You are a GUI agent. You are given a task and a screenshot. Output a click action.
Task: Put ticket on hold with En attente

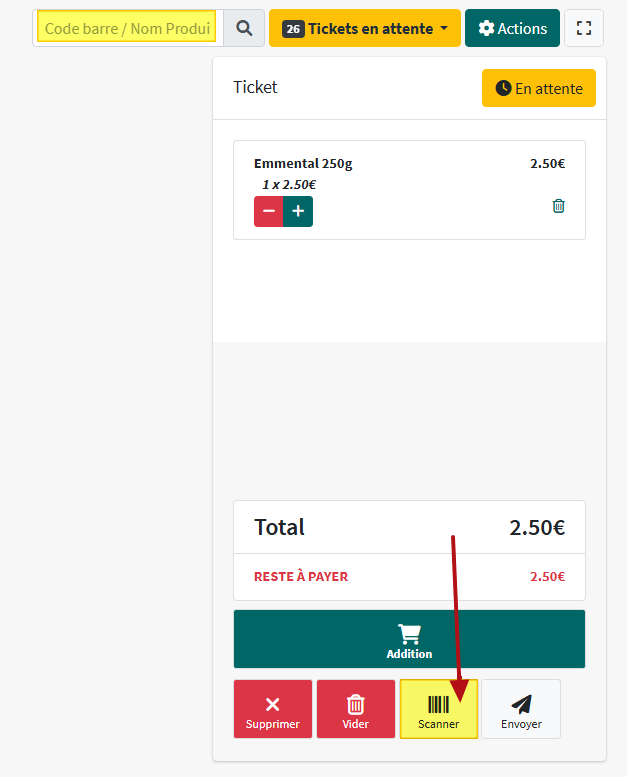pos(538,88)
